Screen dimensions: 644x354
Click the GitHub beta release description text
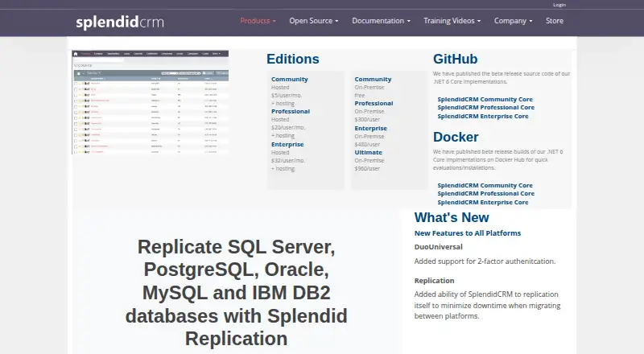pos(502,77)
